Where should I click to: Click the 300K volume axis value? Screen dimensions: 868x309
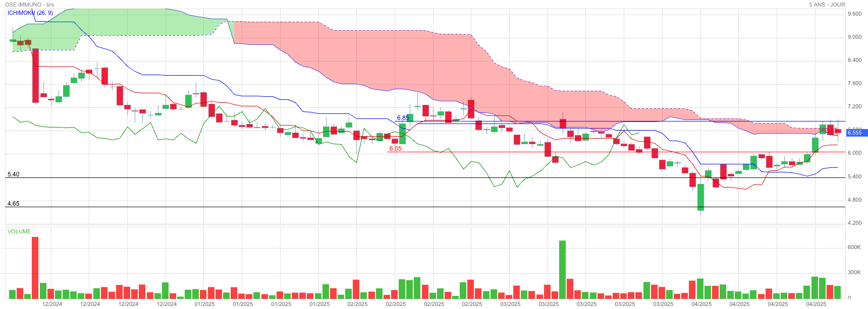tap(854, 273)
